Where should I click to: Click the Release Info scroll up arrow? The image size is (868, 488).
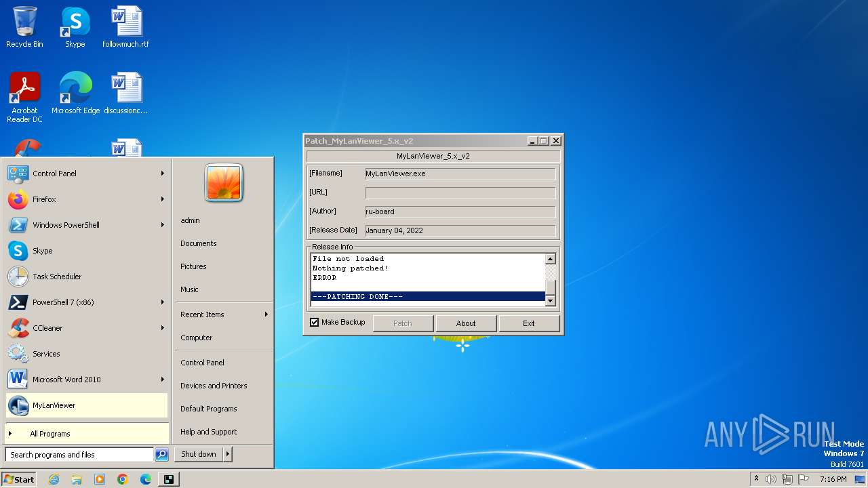click(x=551, y=259)
